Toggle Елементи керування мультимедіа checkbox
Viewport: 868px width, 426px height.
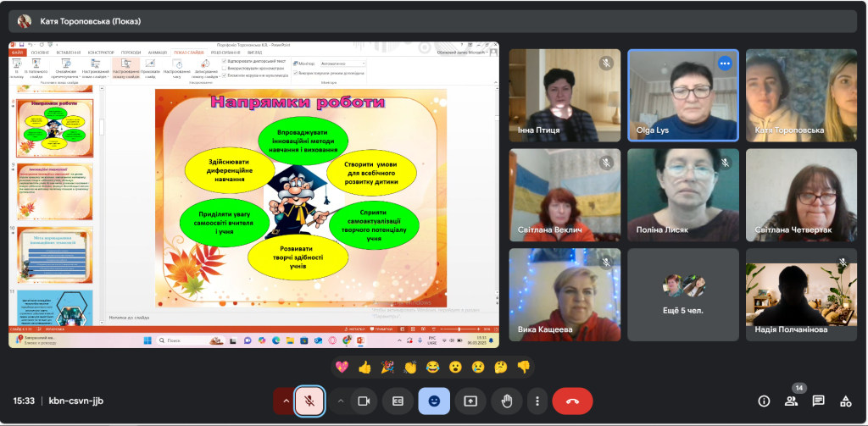224,75
